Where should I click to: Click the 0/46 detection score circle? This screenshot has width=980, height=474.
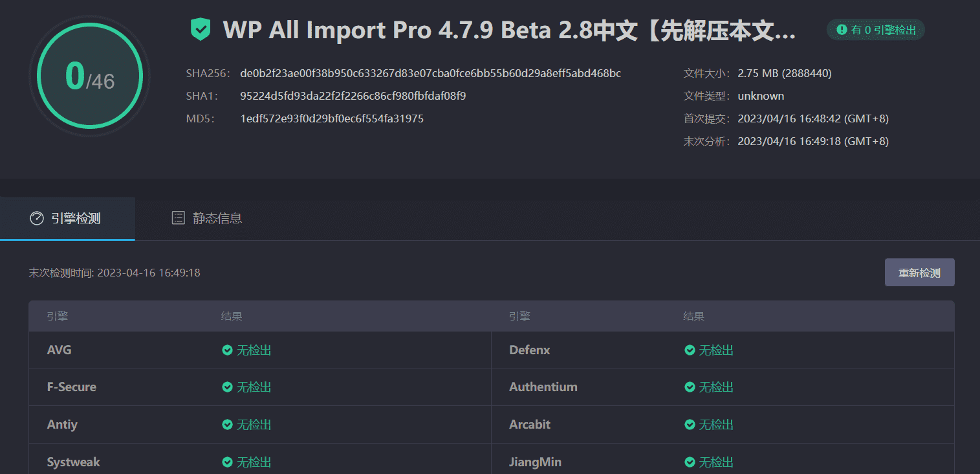pyautogui.click(x=89, y=76)
